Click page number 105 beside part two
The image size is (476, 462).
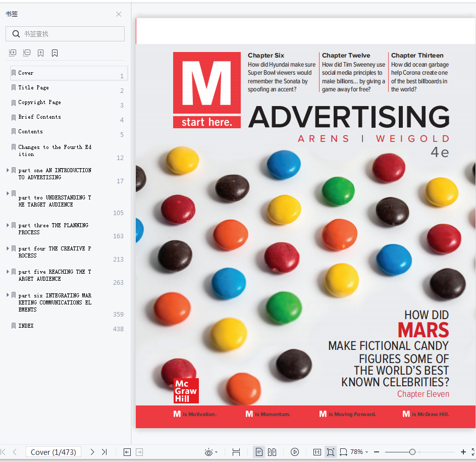point(119,213)
